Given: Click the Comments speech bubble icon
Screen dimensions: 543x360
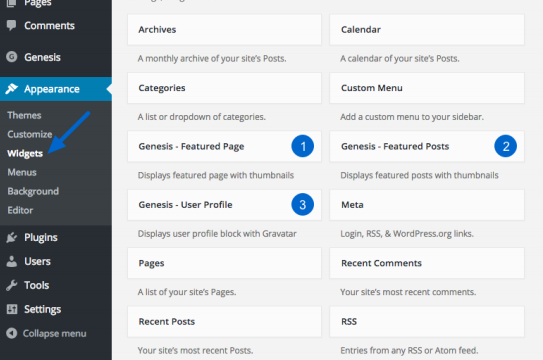Looking at the screenshot, I should [11, 25].
